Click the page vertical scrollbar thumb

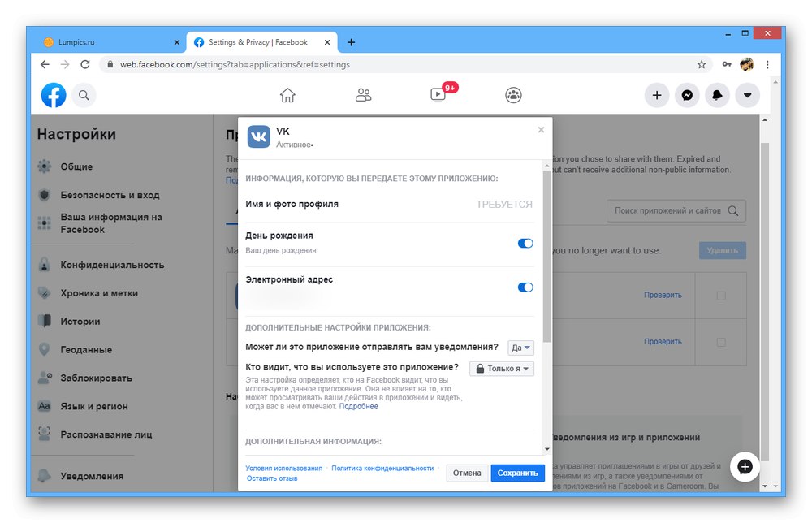pos(765,301)
